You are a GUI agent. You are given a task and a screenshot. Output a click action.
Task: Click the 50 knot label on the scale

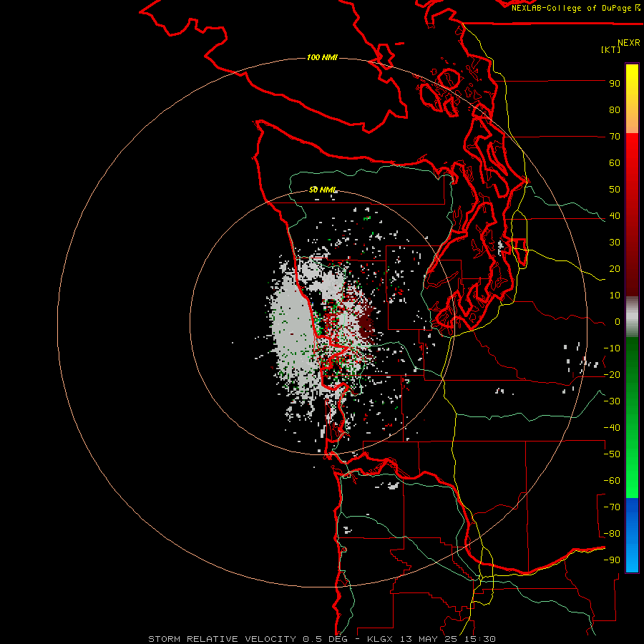615,190
